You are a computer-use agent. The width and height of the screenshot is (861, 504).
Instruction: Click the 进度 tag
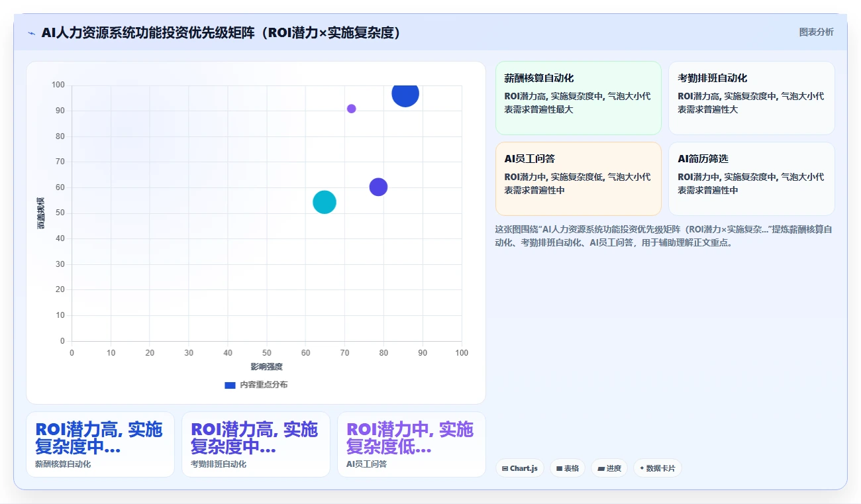(x=609, y=468)
